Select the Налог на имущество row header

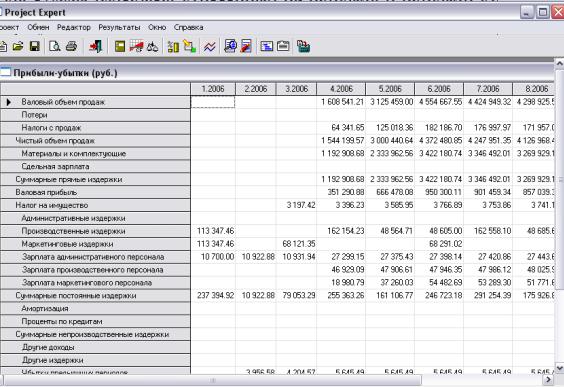pos(95,205)
